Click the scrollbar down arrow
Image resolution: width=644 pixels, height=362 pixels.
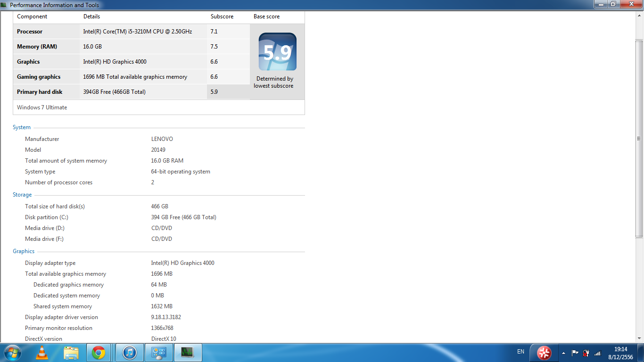[x=639, y=338]
